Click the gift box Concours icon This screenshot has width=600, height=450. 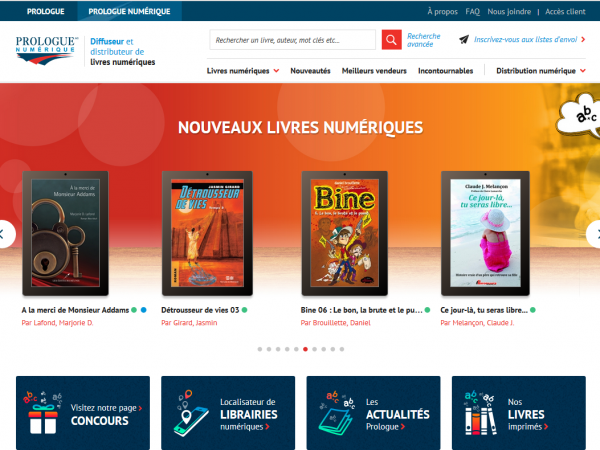[x=42, y=412]
